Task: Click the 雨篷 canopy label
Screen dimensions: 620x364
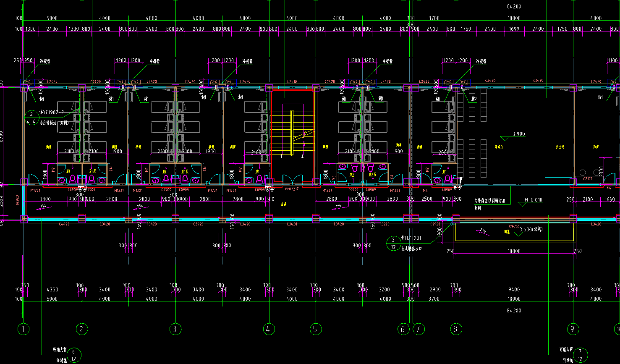Action: [507, 231]
